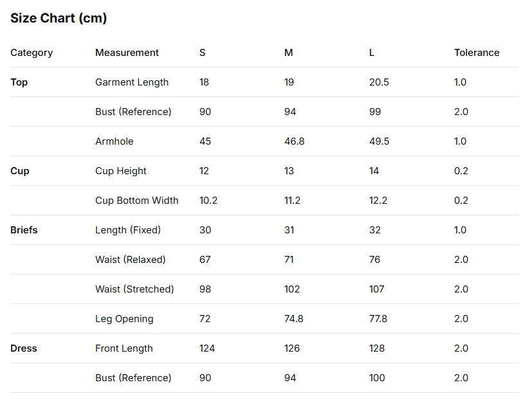532x405 pixels.
Task: Click the Cup category label
Action: click(20, 171)
